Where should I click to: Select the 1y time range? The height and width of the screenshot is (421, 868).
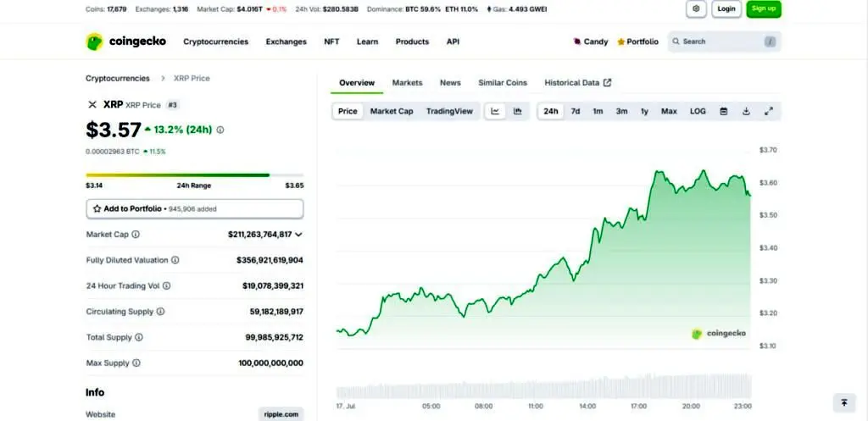point(644,111)
